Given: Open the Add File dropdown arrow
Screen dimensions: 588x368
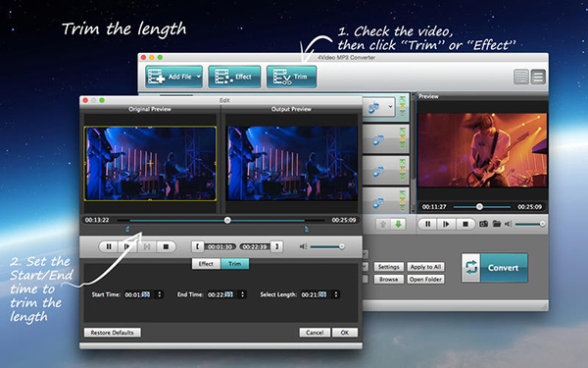Looking at the screenshot, I should pos(198,77).
